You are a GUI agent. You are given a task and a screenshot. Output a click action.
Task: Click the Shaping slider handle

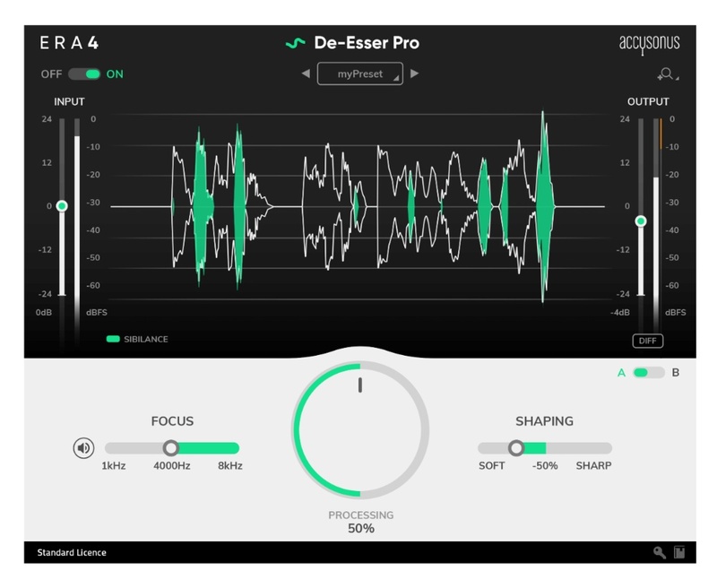coord(516,448)
